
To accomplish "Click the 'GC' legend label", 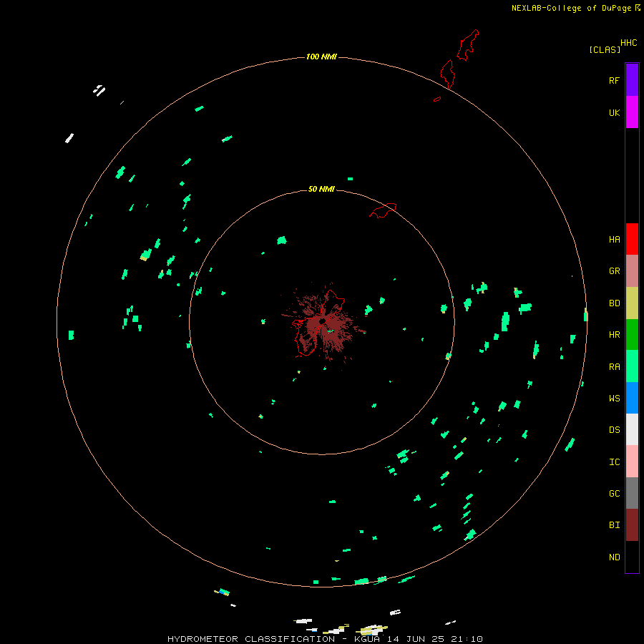I will tap(614, 494).
